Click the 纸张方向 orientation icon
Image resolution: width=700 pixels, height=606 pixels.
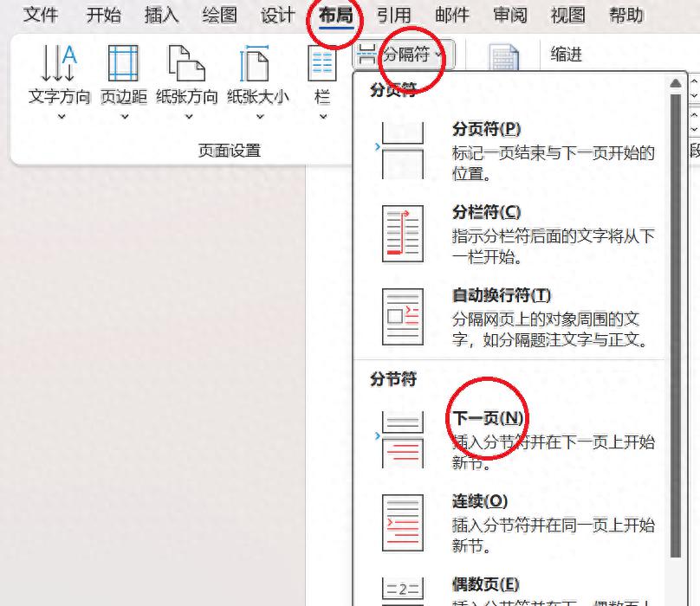pos(186,63)
